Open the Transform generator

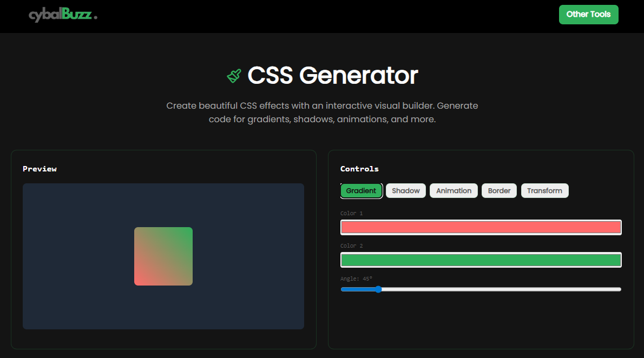[544, 190]
